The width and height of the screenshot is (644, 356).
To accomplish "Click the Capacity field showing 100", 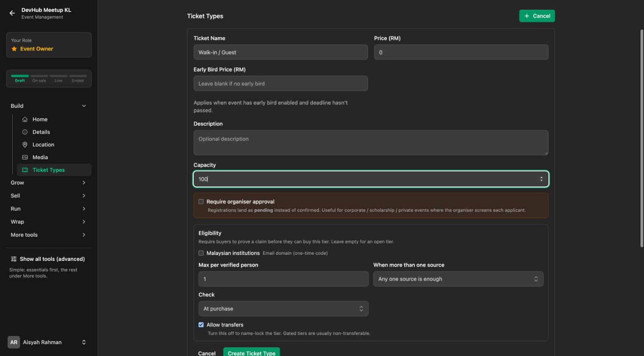I will 371,179.
